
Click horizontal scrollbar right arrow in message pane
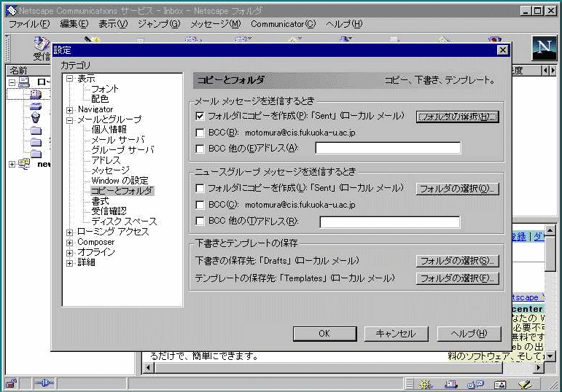tap(539, 368)
